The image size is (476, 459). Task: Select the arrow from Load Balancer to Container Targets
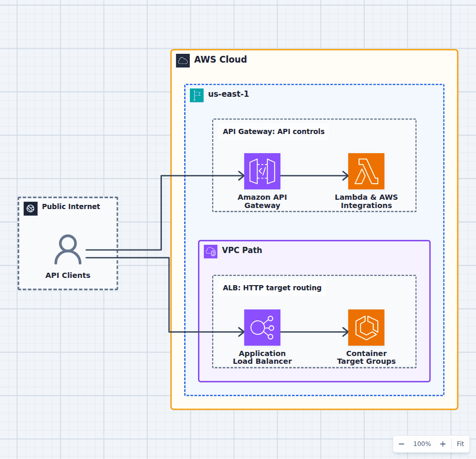point(314,332)
